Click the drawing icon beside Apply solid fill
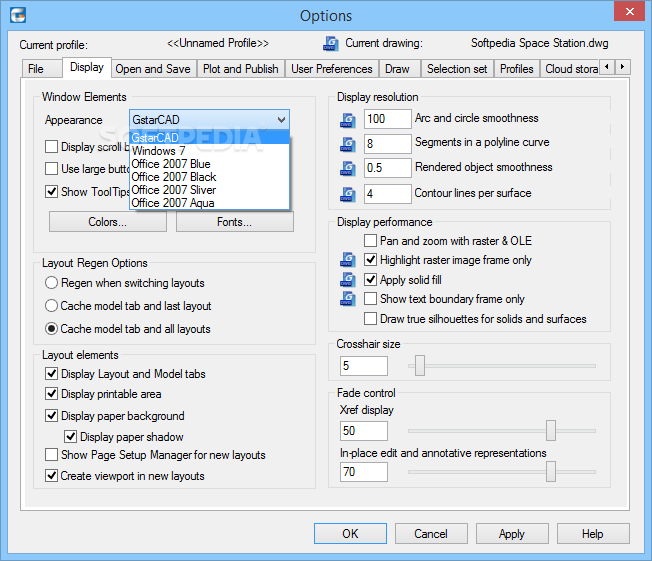 click(348, 279)
